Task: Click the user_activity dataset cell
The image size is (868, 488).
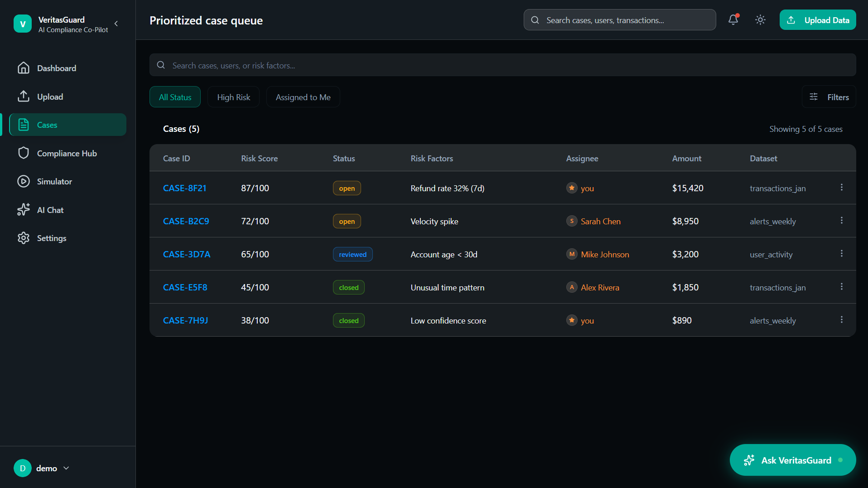Action: point(771,254)
